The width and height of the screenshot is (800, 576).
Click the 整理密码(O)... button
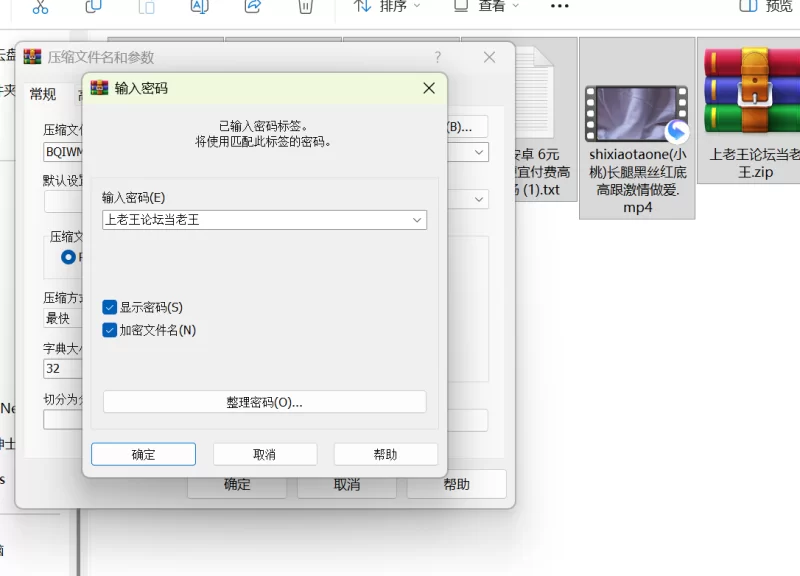pos(264,402)
